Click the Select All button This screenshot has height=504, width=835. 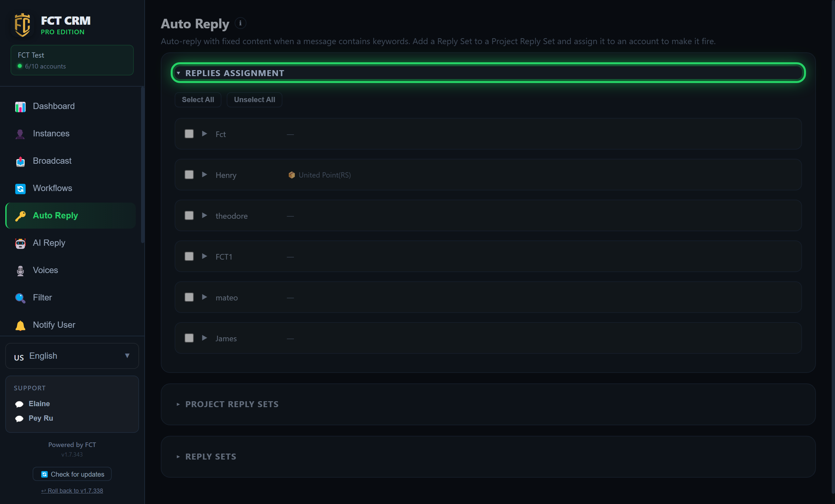[x=198, y=99]
